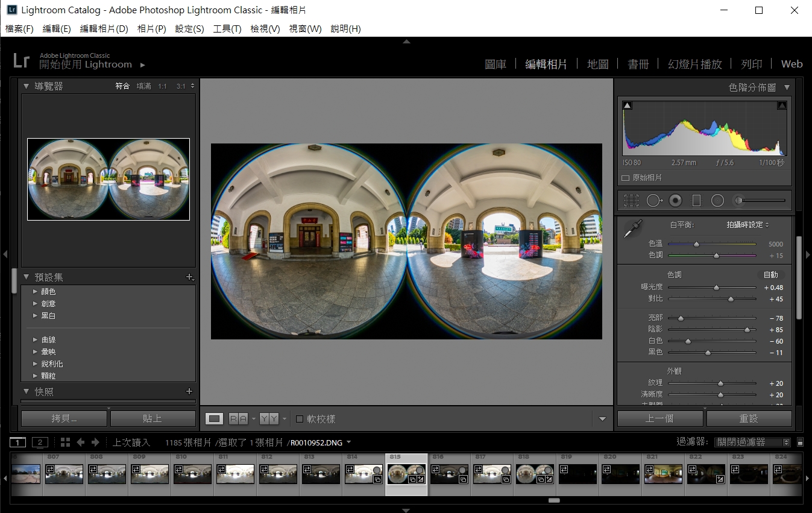Open the 編輯相片(D) menu
Viewport: 812px width, 513px height.
coord(104,29)
